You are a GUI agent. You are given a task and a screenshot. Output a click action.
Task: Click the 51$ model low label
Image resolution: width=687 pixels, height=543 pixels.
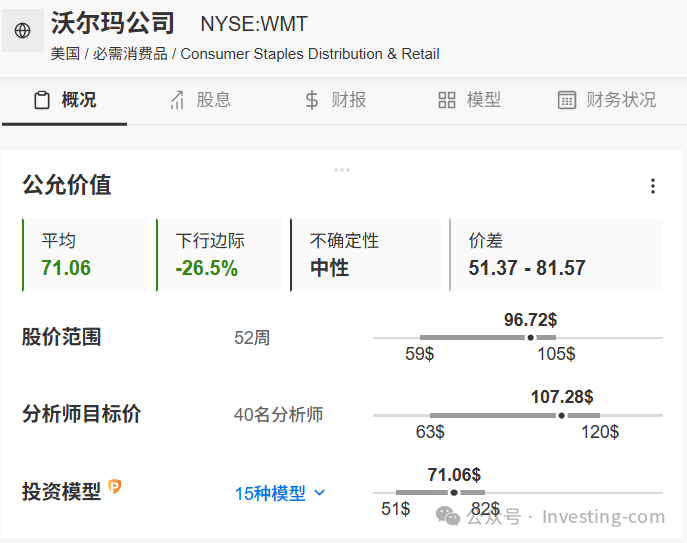[x=396, y=509]
